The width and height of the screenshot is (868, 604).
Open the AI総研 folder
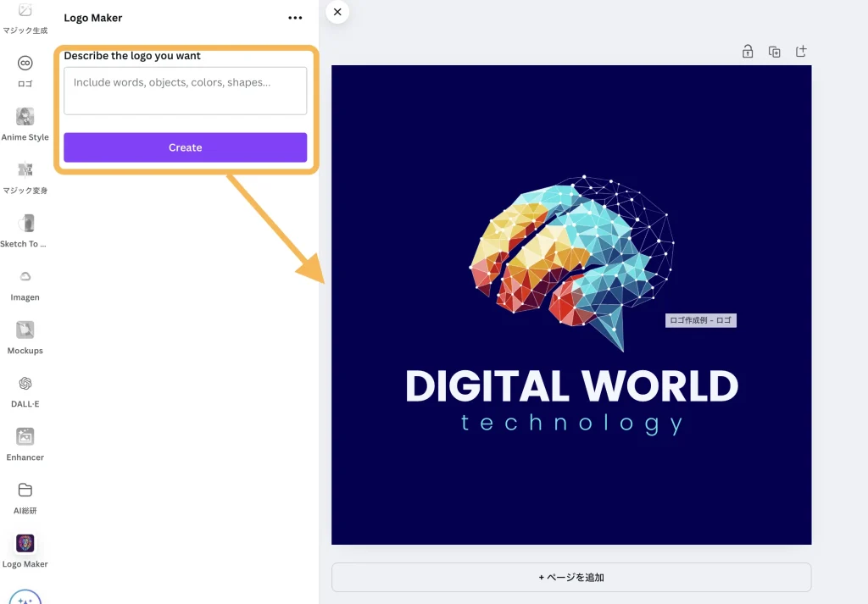pyautogui.click(x=25, y=490)
